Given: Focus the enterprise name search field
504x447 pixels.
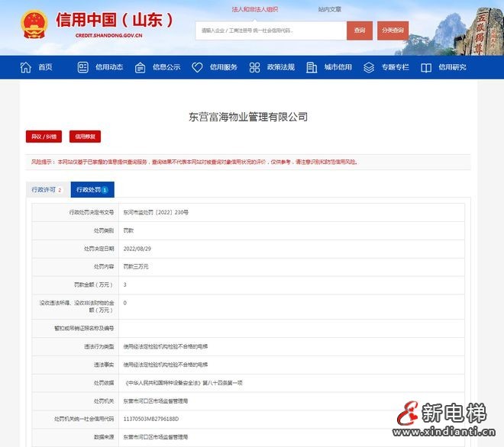Looking at the screenshot, I should (x=270, y=31).
